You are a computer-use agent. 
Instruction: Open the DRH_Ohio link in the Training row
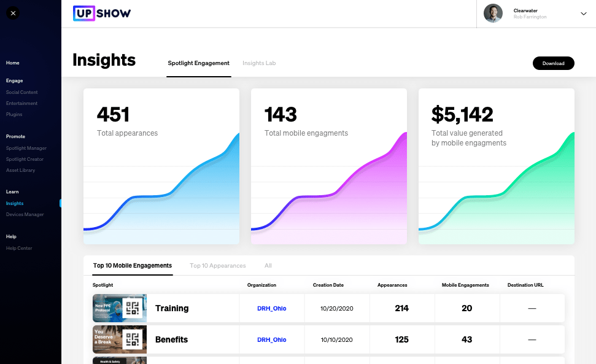[271, 308]
